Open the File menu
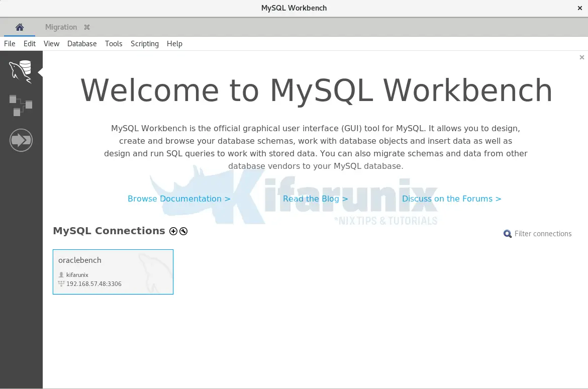 click(9, 44)
